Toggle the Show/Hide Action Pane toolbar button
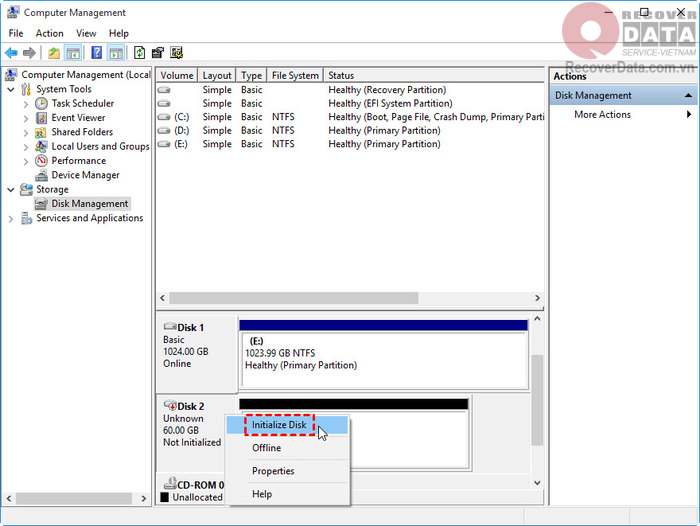The height and width of the screenshot is (526, 700). click(117, 53)
